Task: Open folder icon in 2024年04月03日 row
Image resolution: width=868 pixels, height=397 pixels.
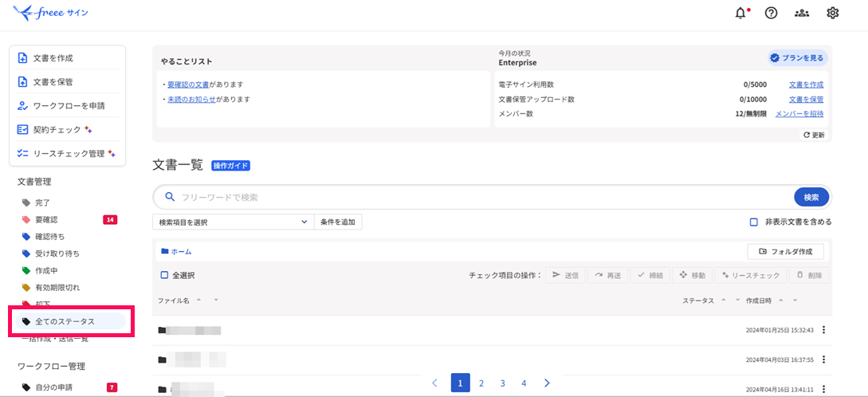Action: [x=162, y=360]
